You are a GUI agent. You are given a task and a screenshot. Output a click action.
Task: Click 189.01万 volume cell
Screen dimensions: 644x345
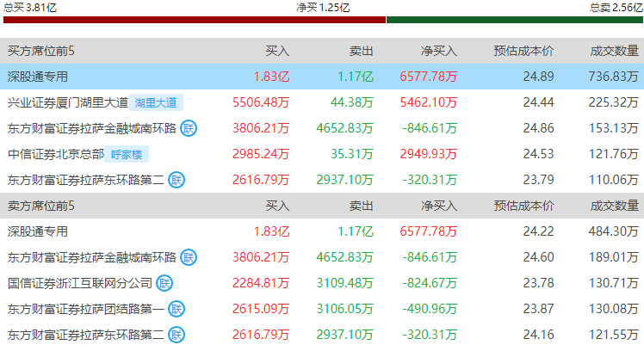(x=614, y=257)
